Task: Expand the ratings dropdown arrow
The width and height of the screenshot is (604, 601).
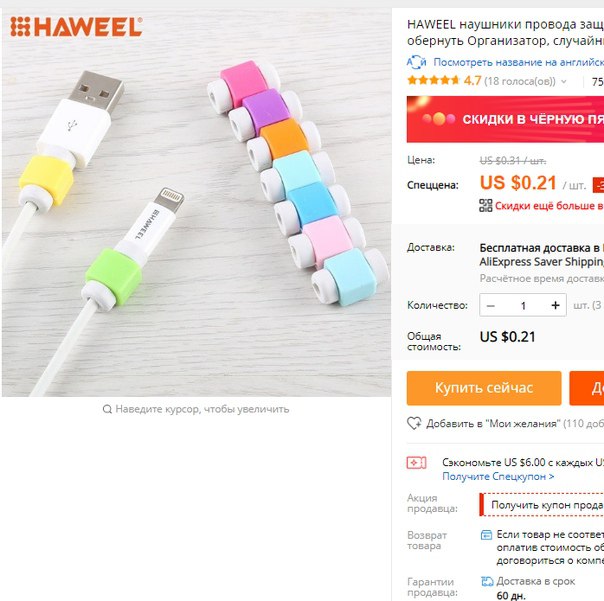Action: tap(564, 81)
